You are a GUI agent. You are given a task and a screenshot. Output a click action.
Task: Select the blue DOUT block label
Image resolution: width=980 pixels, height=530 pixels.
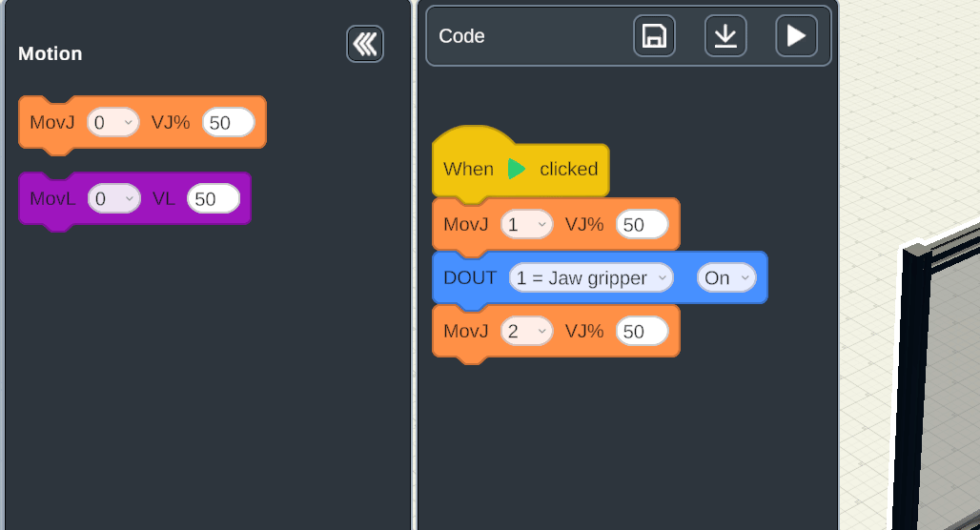coord(470,278)
